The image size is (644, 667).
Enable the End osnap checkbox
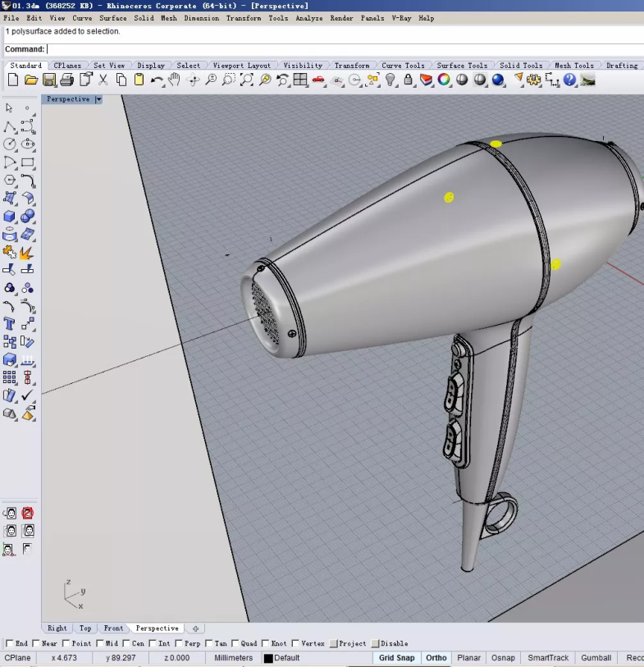click(10, 643)
